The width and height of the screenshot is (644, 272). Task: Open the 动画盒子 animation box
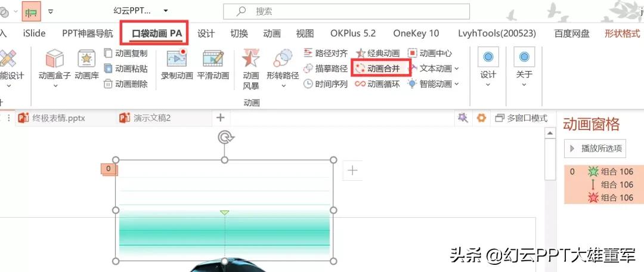click(x=55, y=68)
